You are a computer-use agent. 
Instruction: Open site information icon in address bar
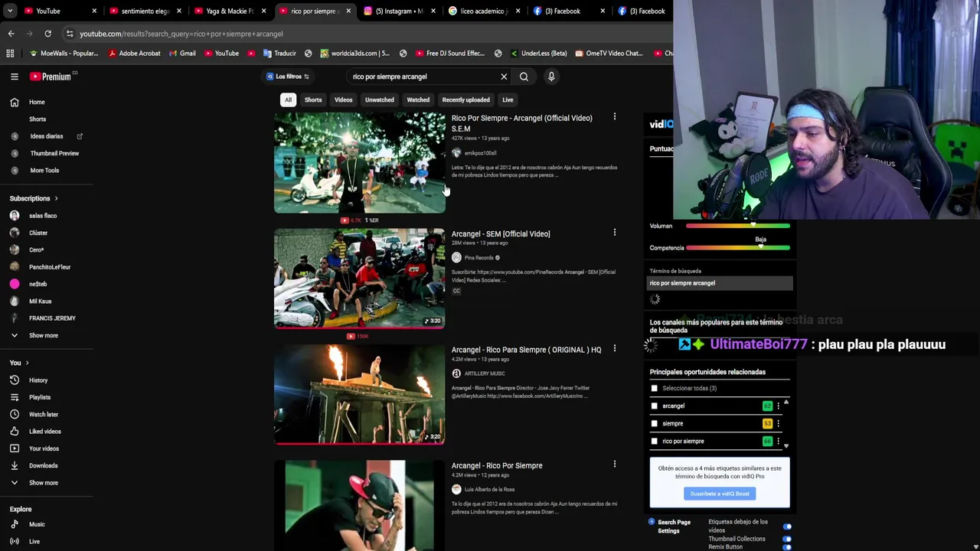(70, 34)
